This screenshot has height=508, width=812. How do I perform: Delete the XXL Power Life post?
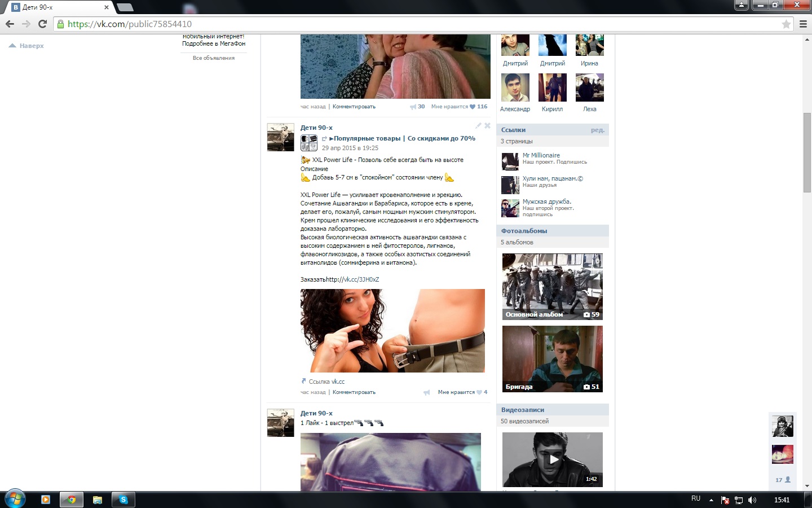point(488,126)
